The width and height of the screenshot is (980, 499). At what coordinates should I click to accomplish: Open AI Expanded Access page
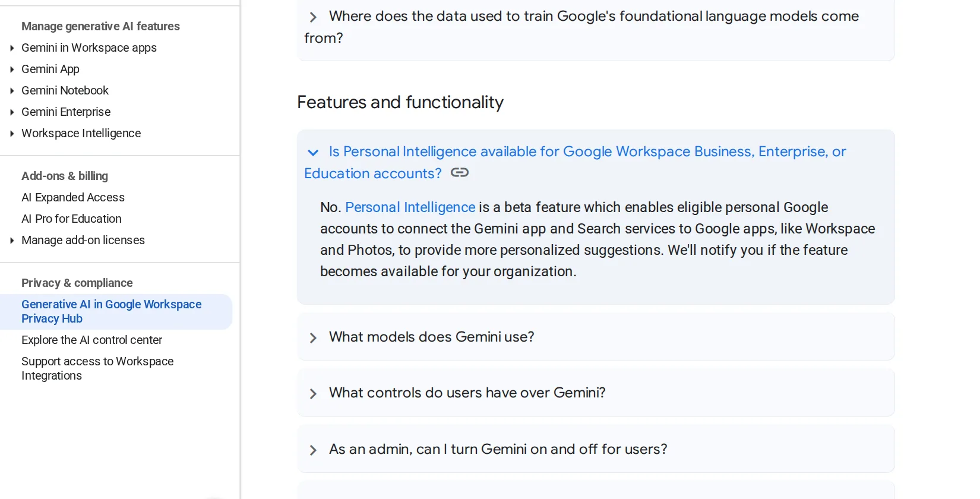[x=73, y=197]
